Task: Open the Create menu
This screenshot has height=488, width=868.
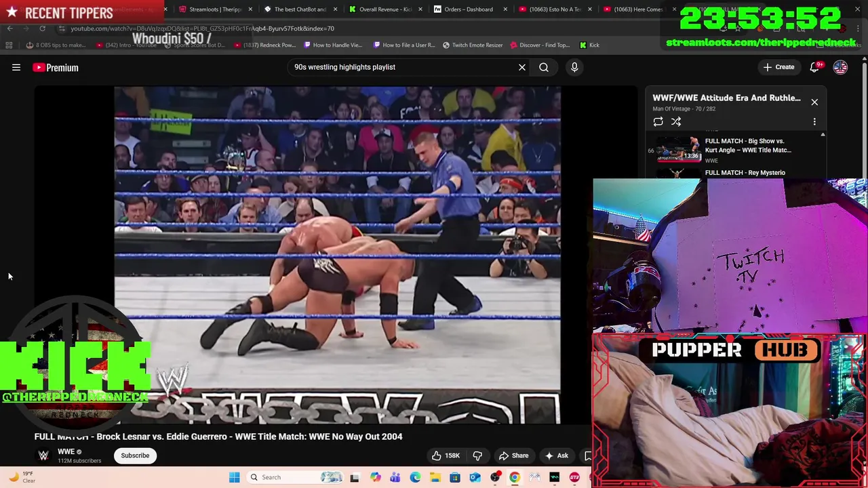Action: click(x=778, y=67)
